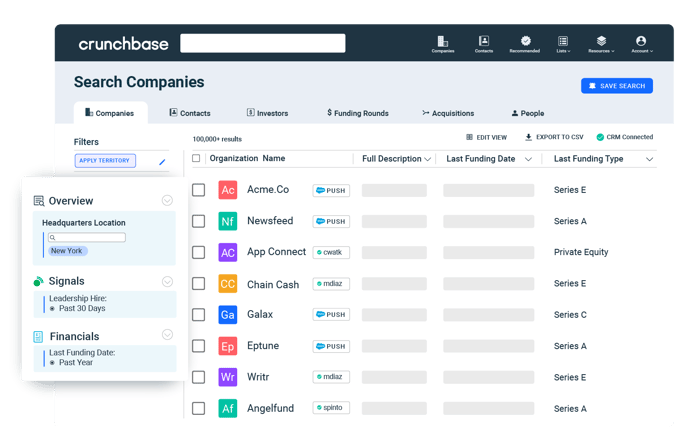Click the Edit View button
Image resolution: width=700 pixels, height=448 pixels.
tap(486, 137)
